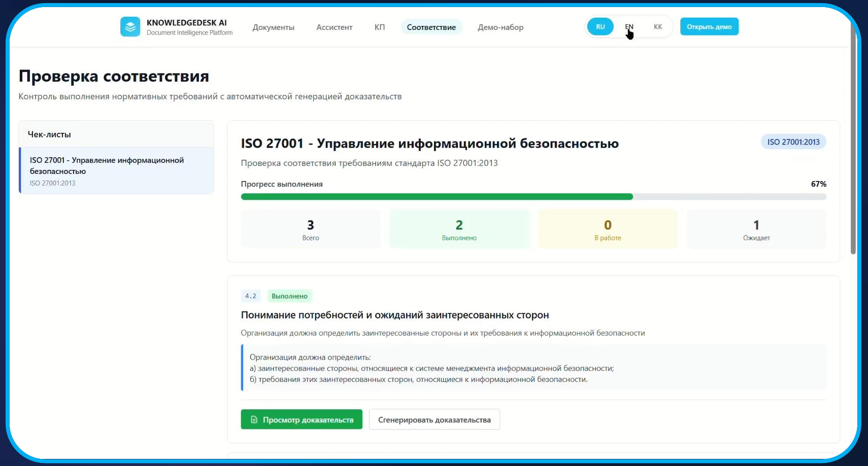868x466 pixels.
Task: Click the green progress bar at 67%
Action: [x=437, y=197]
